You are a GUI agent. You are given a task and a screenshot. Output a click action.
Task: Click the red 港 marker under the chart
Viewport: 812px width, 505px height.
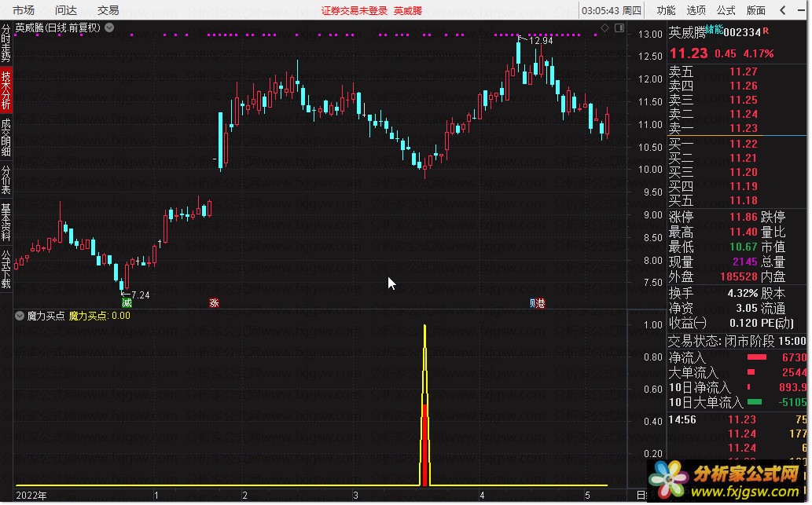click(x=541, y=303)
